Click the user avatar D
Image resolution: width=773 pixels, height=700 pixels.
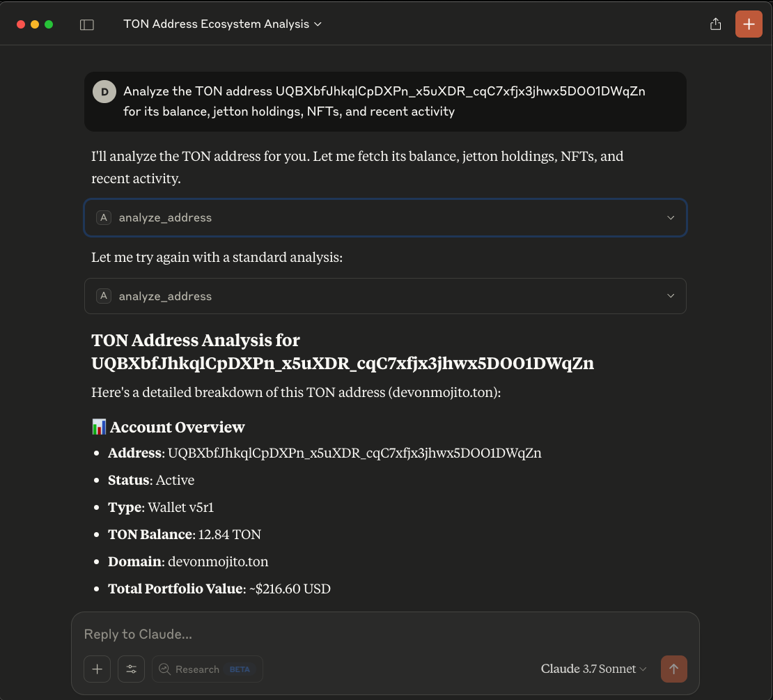click(104, 92)
